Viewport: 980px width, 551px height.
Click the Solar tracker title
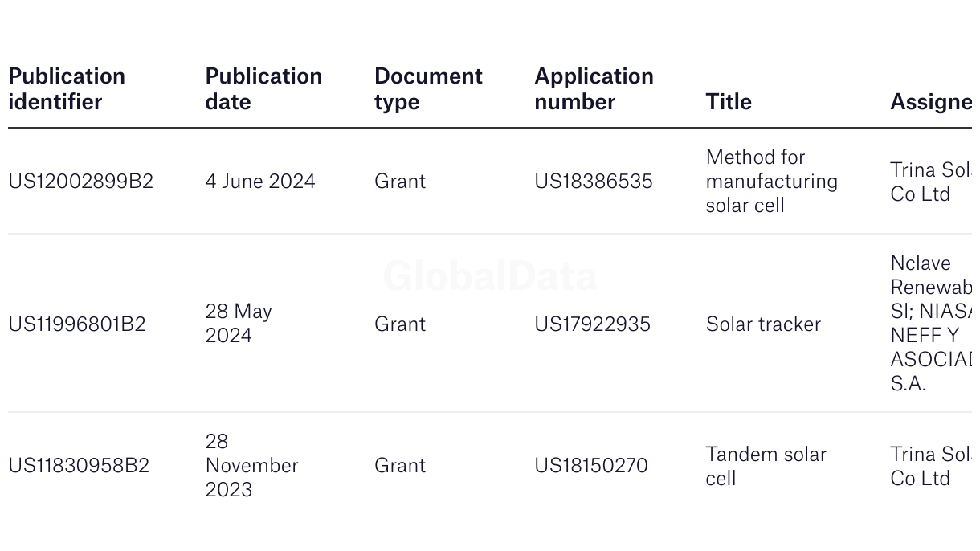click(x=763, y=324)
